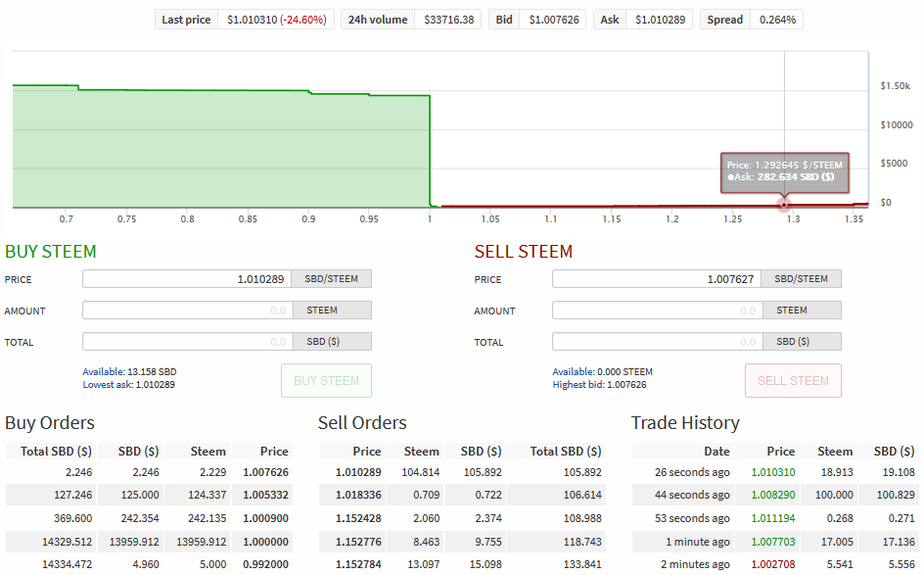This screenshot has height=575, width=924.
Task: Click trade history price 1.002708 in red
Action: click(x=773, y=564)
